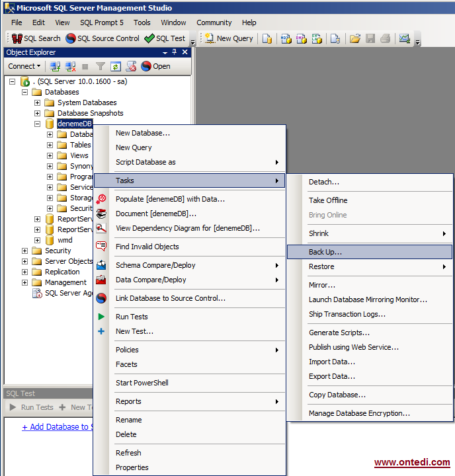The height and width of the screenshot is (476, 455).
Task: Collapse the Databases folder
Action: [x=25, y=93]
